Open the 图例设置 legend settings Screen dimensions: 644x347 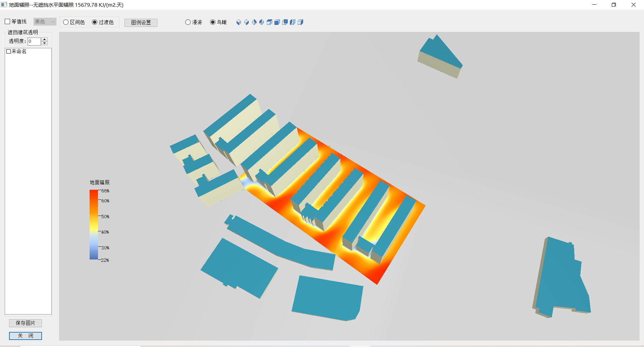point(141,22)
